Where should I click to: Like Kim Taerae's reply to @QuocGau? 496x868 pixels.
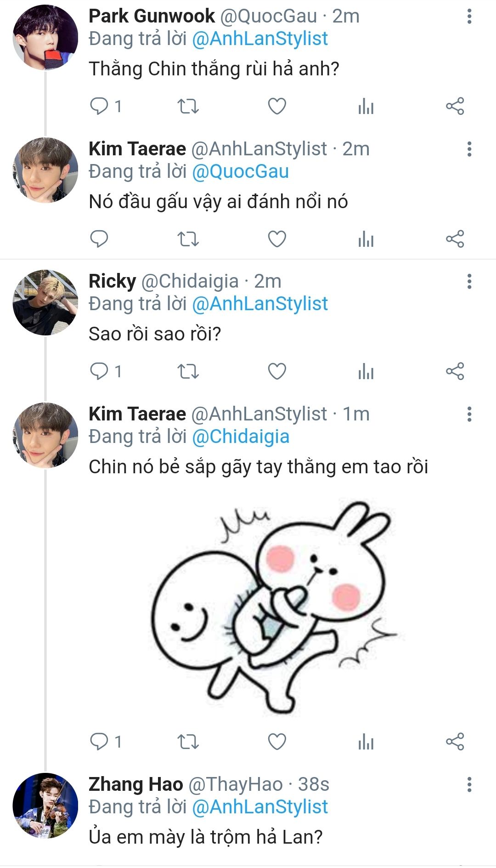[277, 239]
